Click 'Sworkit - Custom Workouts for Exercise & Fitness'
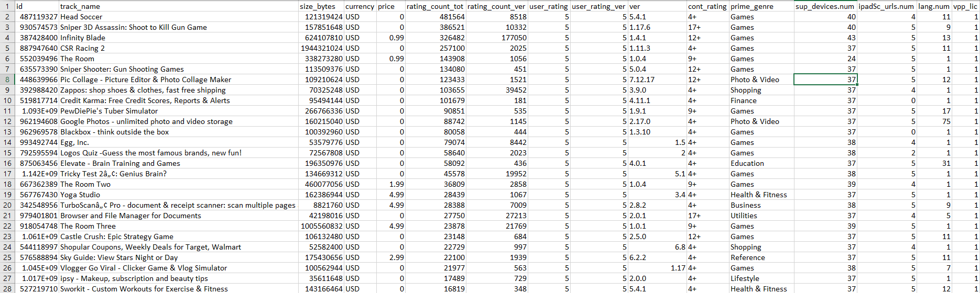Viewport: 980px width, 293px height. [178, 289]
